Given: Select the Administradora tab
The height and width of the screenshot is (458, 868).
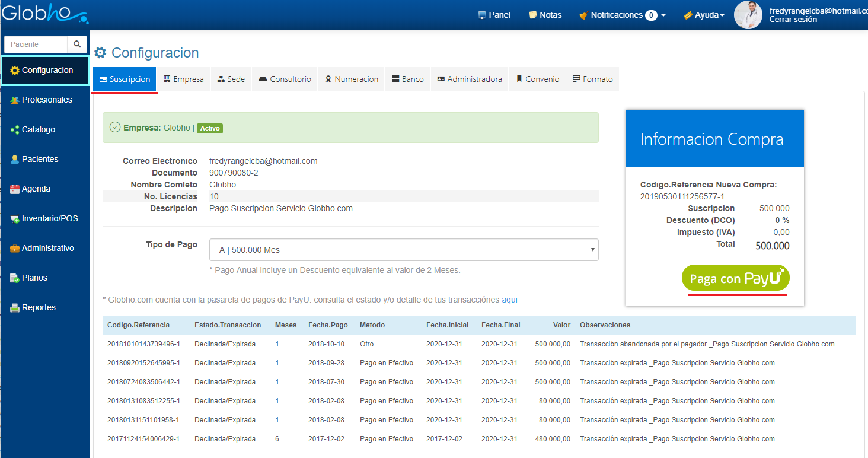Looking at the screenshot, I should [469, 79].
